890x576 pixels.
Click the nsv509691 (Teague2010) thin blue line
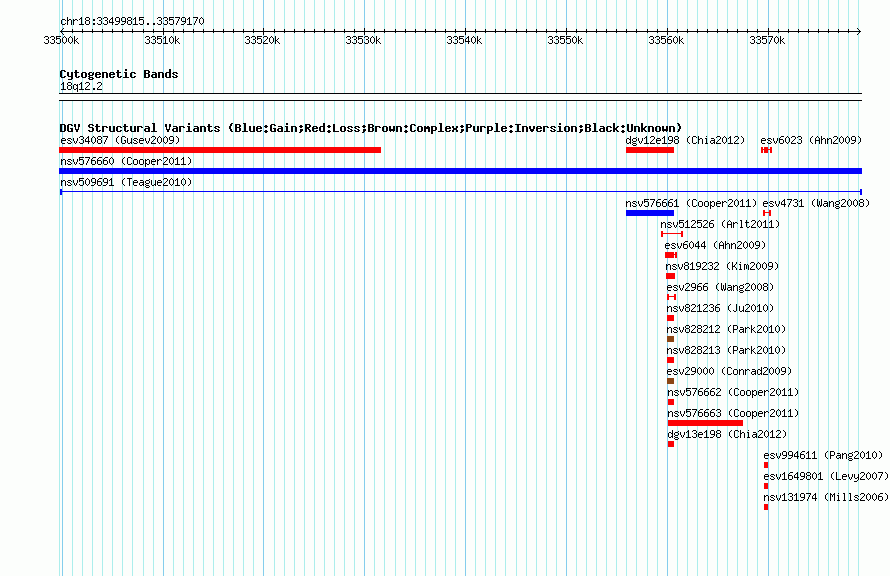coord(461,192)
